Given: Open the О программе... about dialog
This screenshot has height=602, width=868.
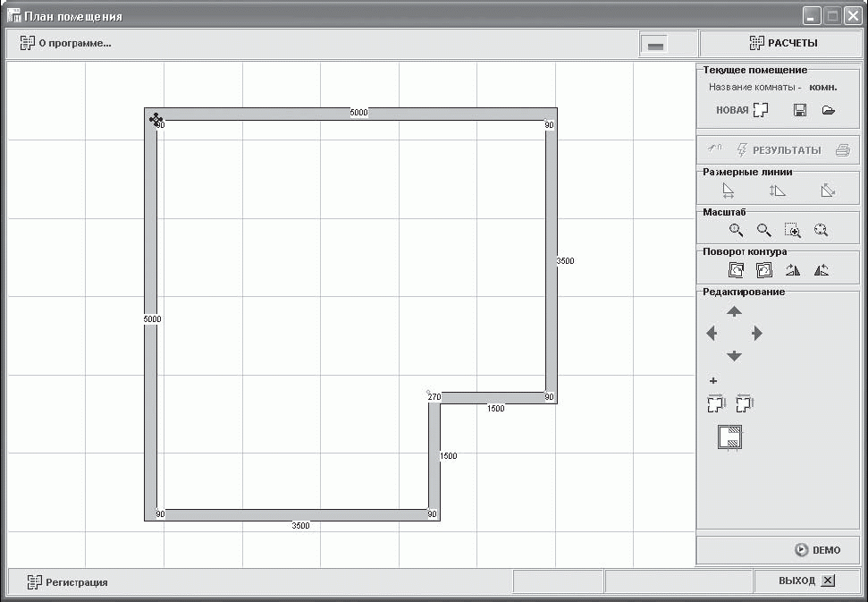Looking at the screenshot, I should point(65,43).
